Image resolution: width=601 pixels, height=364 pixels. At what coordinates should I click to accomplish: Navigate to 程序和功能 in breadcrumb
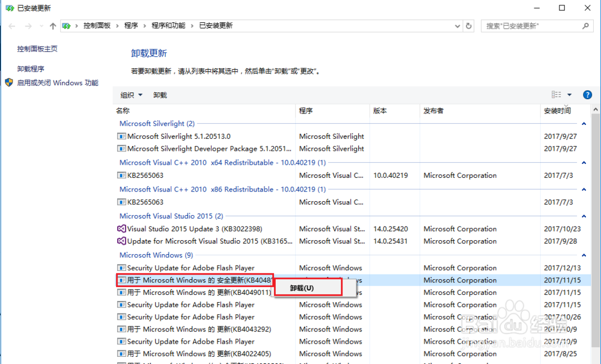click(x=168, y=26)
